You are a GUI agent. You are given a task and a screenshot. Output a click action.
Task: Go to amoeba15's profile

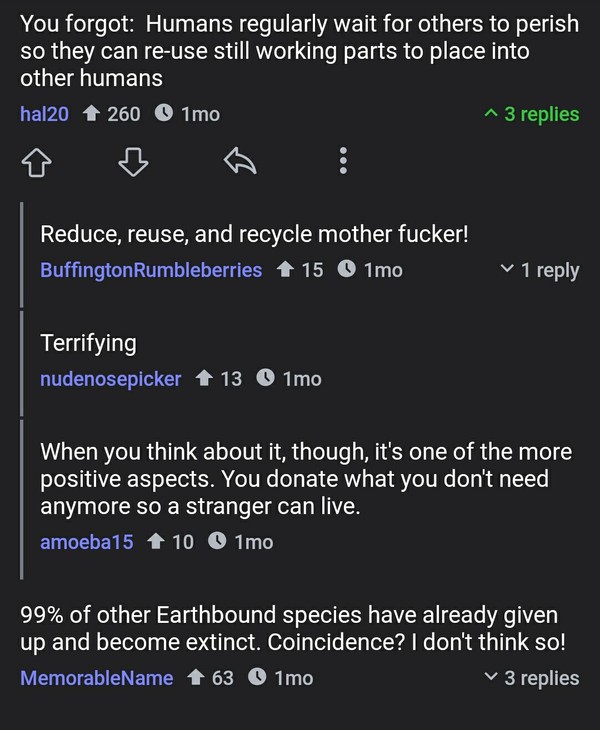click(86, 542)
